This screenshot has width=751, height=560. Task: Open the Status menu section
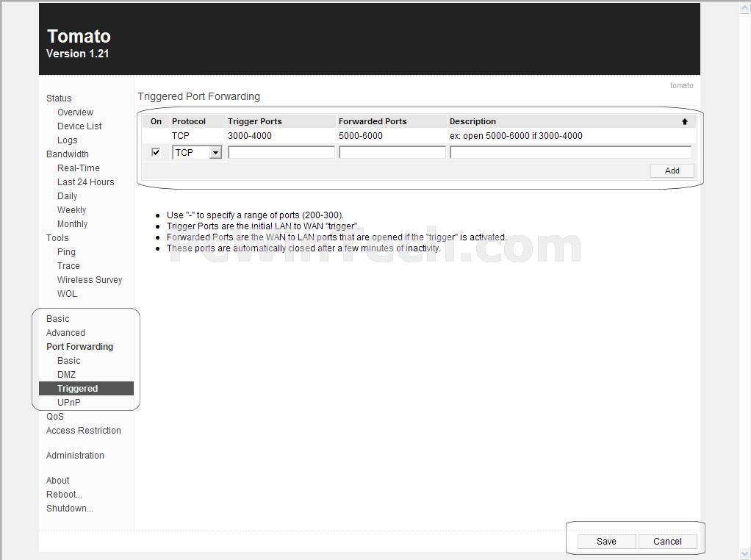pyautogui.click(x=59, y=98)
